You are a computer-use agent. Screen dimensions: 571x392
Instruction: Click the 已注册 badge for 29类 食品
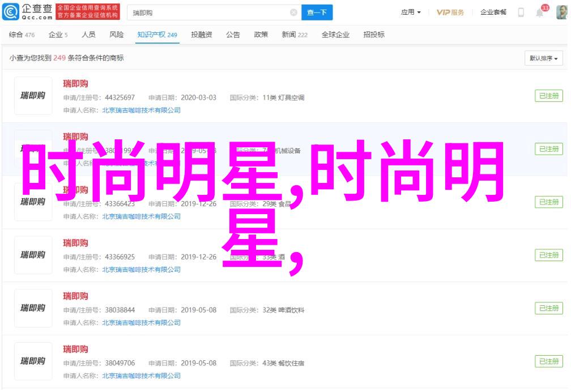tap(549, 202)
